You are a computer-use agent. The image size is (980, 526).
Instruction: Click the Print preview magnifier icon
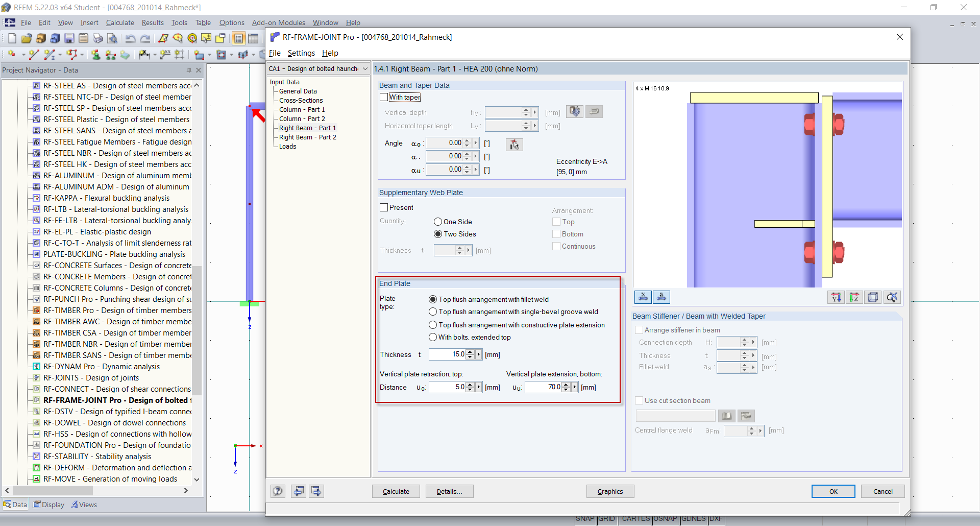point(112,38)
